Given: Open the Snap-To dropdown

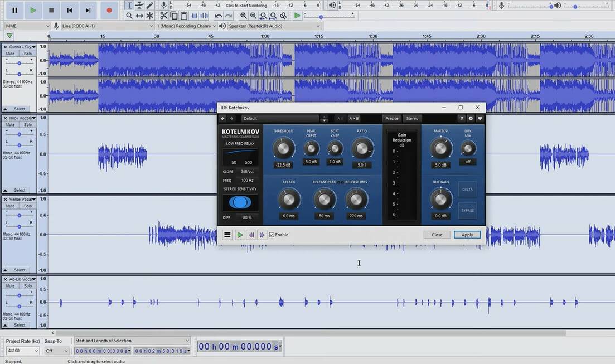Looking at the screenshot, I should click(x=56, y=351).
